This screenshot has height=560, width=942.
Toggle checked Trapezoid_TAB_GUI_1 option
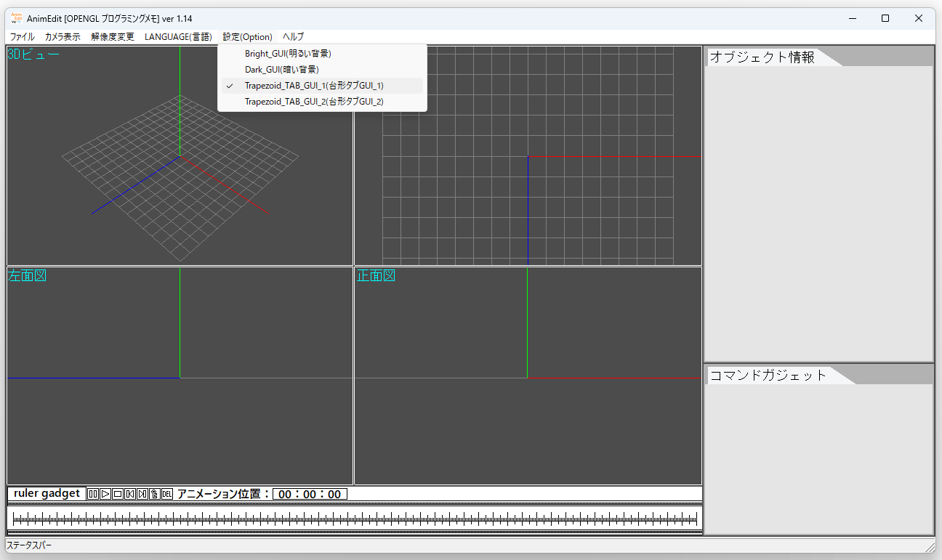point(314,86)
